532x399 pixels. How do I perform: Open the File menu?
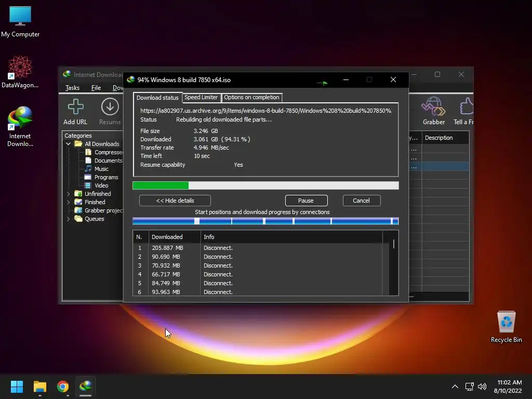coord(96,88)
